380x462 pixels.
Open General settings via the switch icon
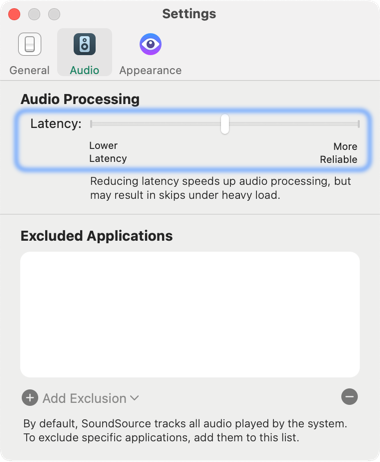click(x=30, y=44)
